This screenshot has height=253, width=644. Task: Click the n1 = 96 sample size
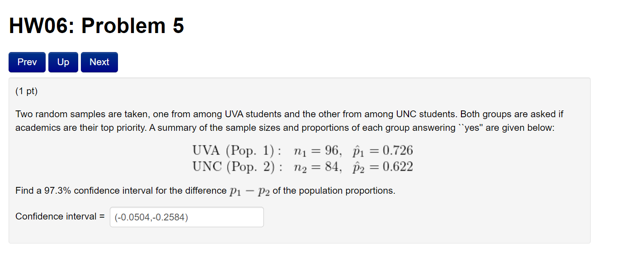pos(315,151)
